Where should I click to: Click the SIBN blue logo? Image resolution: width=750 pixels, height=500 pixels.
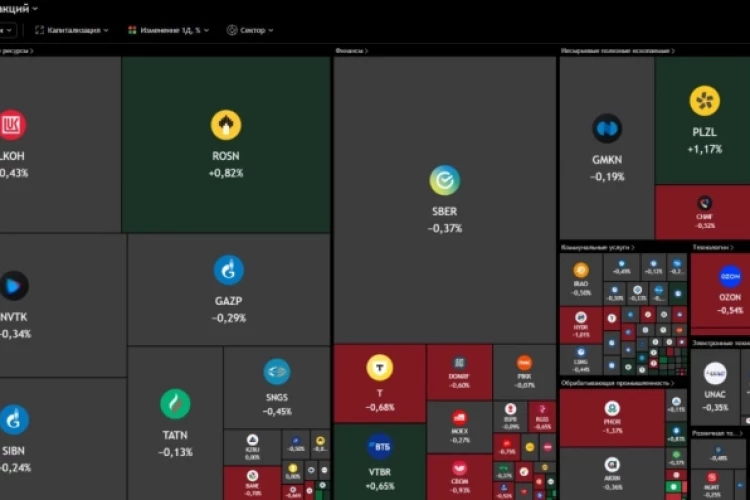click(13, 420)
